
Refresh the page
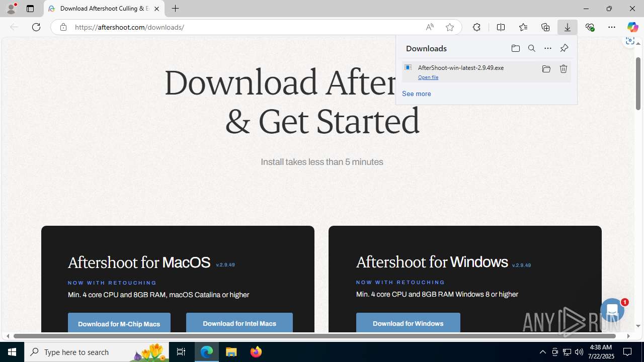36,27
